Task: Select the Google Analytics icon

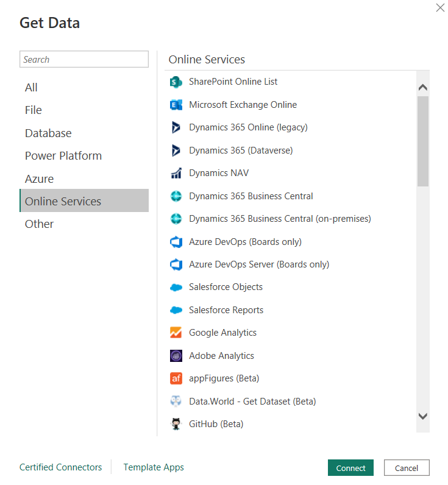Action: (x=176, y=333)
